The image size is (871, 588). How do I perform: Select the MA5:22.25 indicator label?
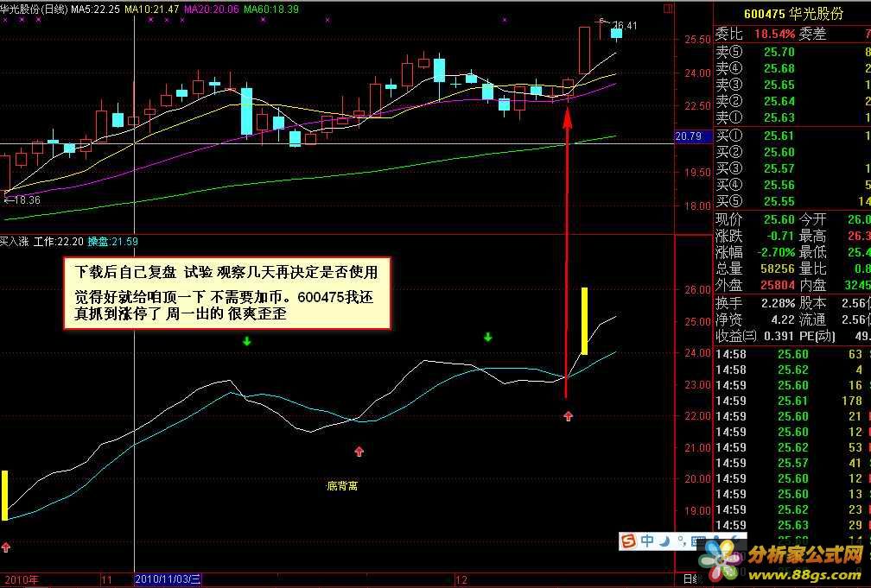point(95,9)
